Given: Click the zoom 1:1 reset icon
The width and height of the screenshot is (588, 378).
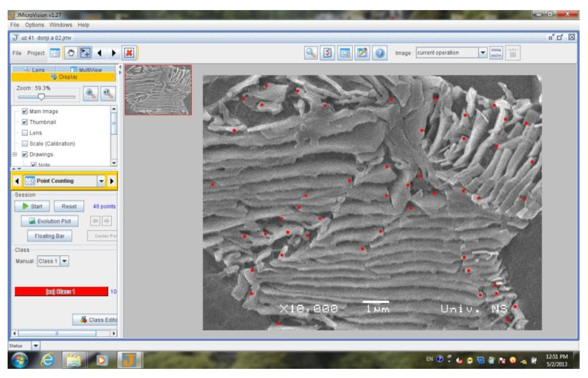Looking at the screenshot, I should 108,94.
